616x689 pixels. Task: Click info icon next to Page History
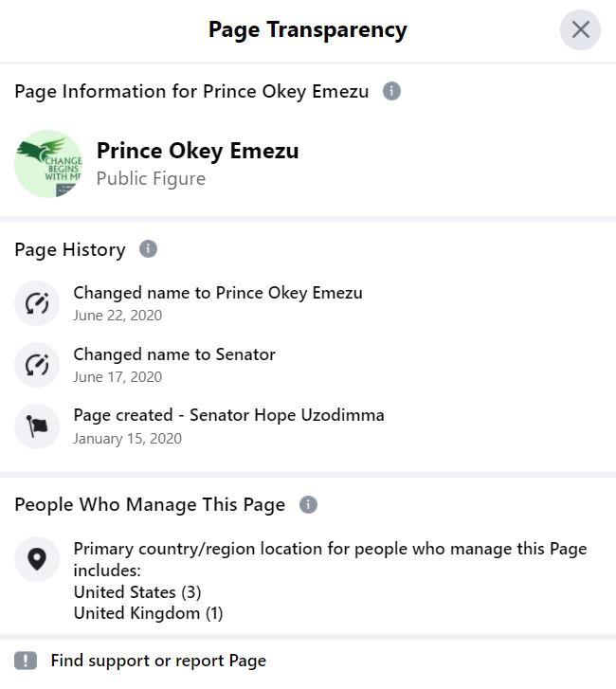tap(148, 249)
